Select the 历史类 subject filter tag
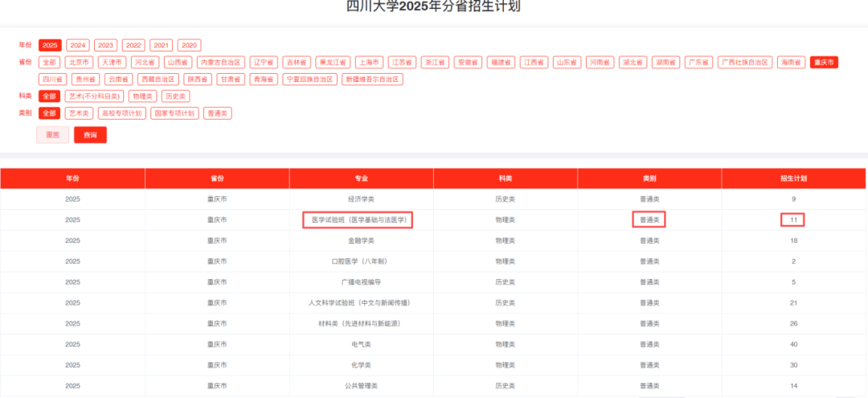Screen dimensions: 868x398 [x=176, y=96]
